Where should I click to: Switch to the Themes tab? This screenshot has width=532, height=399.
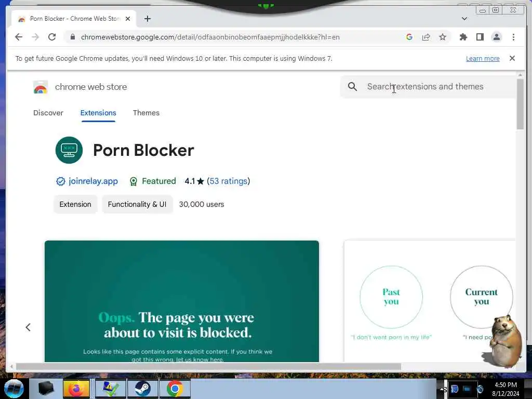click(x=146, y=113)
